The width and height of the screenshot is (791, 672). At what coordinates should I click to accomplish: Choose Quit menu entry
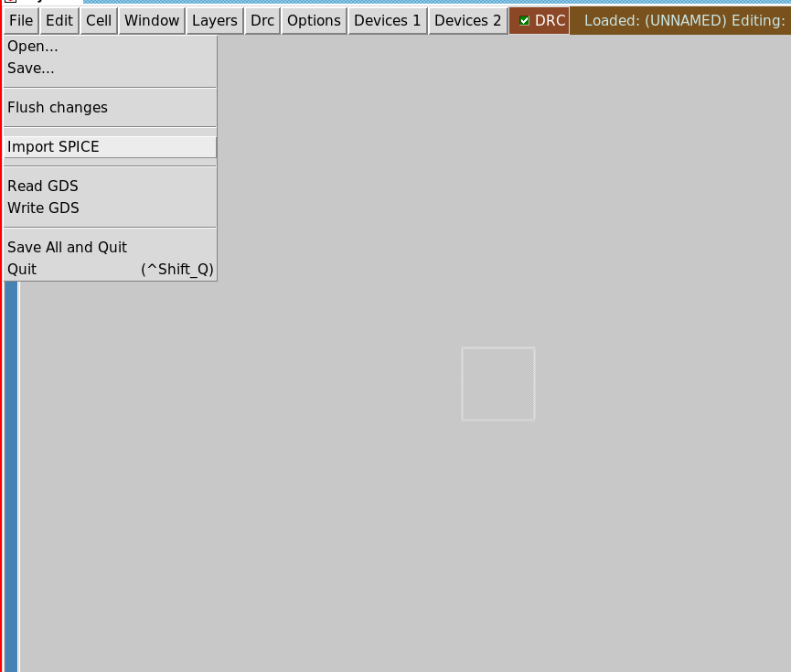pyautogui.click(x=110, y=270)
